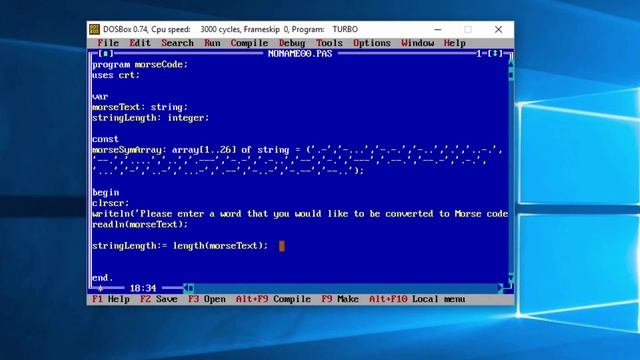Click the 'stringLength:= length(morseText);' line

[x=180, y=246]
